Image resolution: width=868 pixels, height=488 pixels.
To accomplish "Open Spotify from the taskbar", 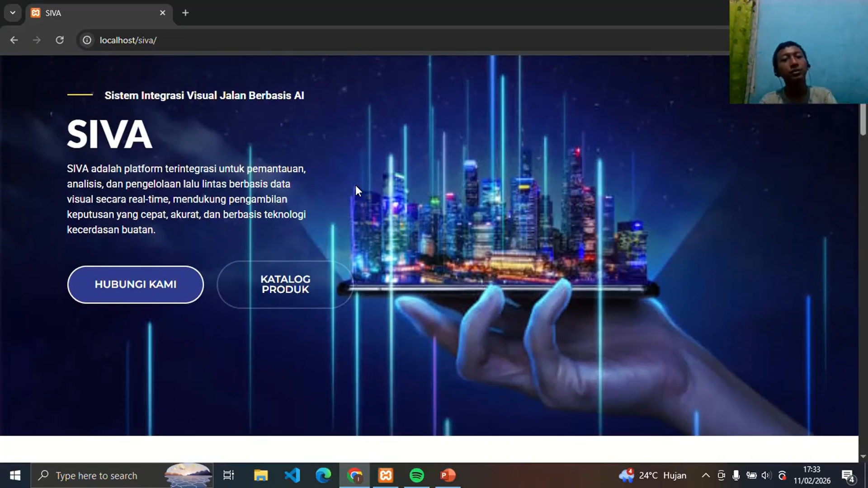I will coord(417,475).
